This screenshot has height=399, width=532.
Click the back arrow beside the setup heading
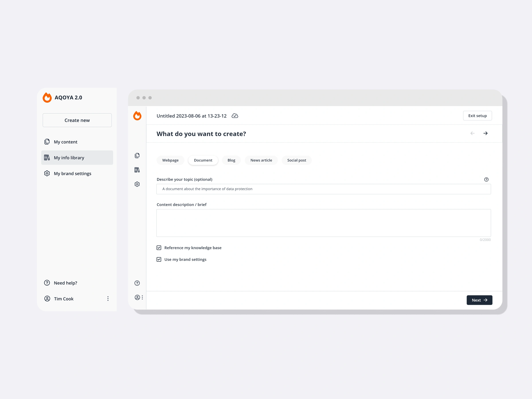coord(472,133)
